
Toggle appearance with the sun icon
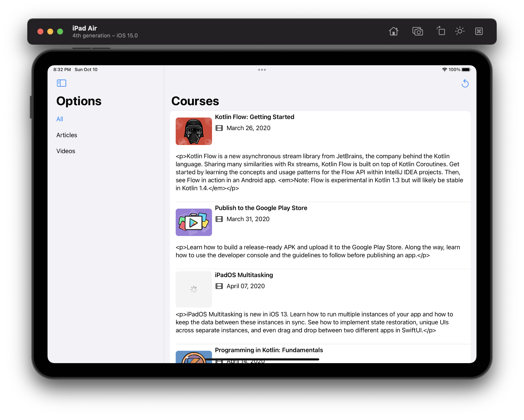pos(459,31)
